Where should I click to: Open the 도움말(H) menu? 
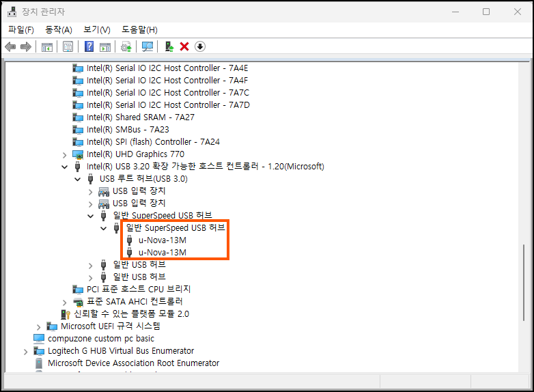[x=139, y=29]
